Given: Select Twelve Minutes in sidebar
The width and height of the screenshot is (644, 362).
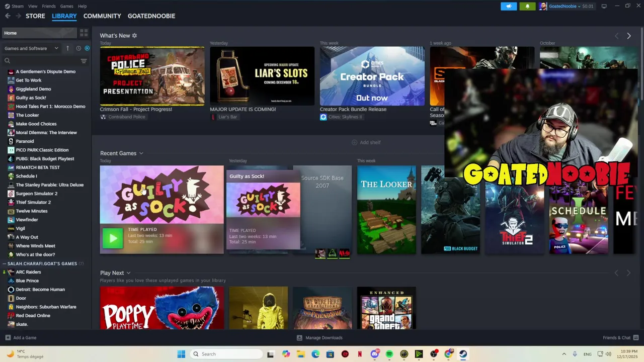Looking at the screenshot, I should tap(31, 211).
